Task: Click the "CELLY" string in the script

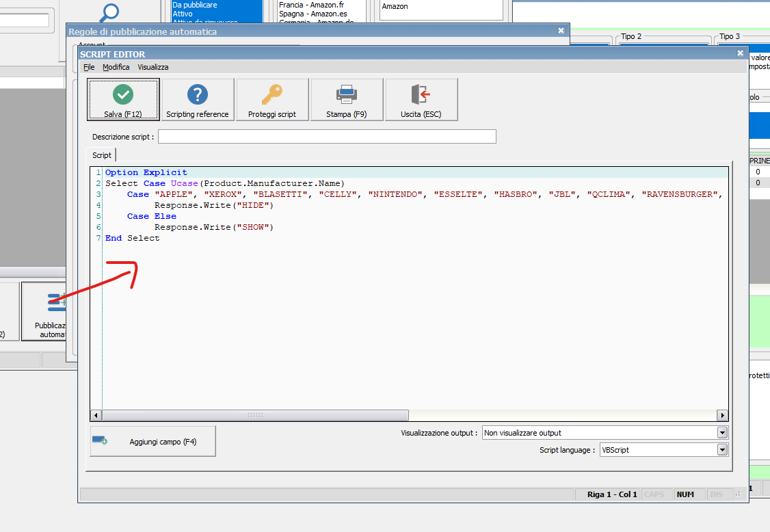Action: click(338, 194)
